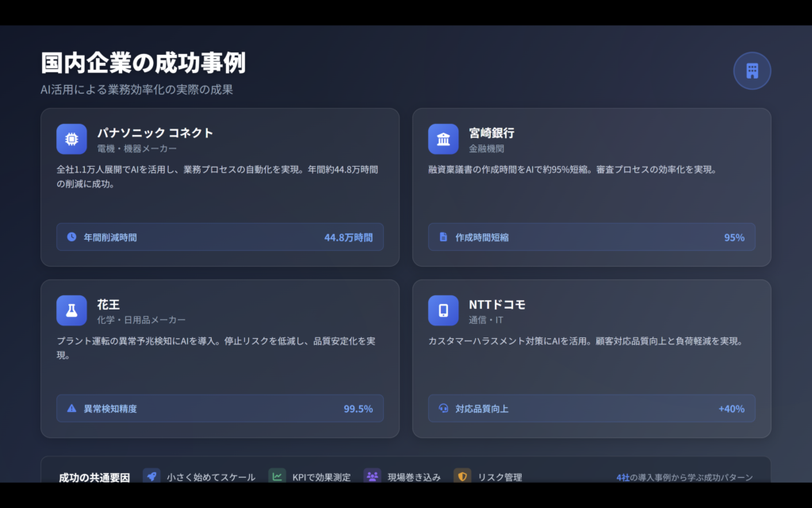Image resolution: width=812 pixels, height=508 pixels.
Task: Click the 異常検知精度 label
Action: [110, 409]
